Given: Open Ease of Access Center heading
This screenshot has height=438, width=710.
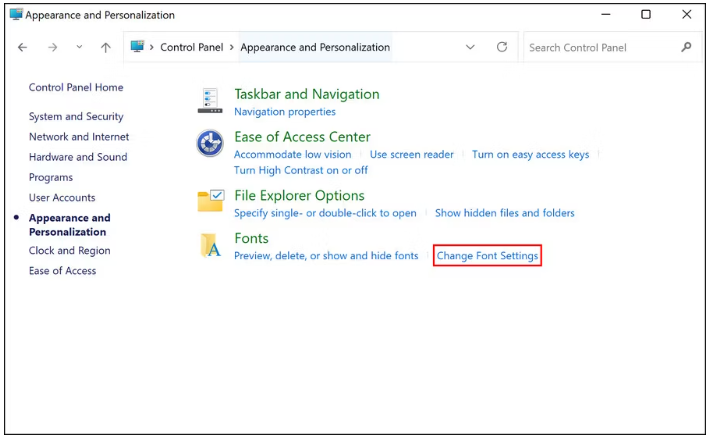Looking at the screenshot, I should (302, 137).
